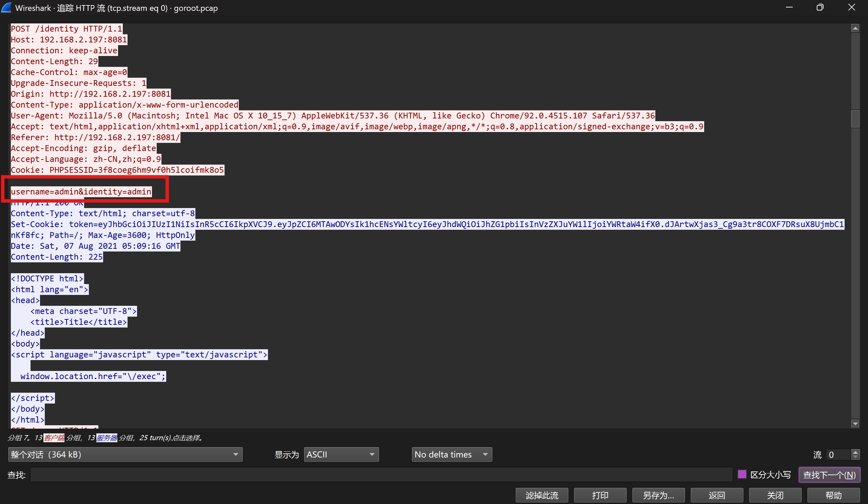Click the scrollbar down arrow
The width and height of the screenshot is (868, 504).
855,424
